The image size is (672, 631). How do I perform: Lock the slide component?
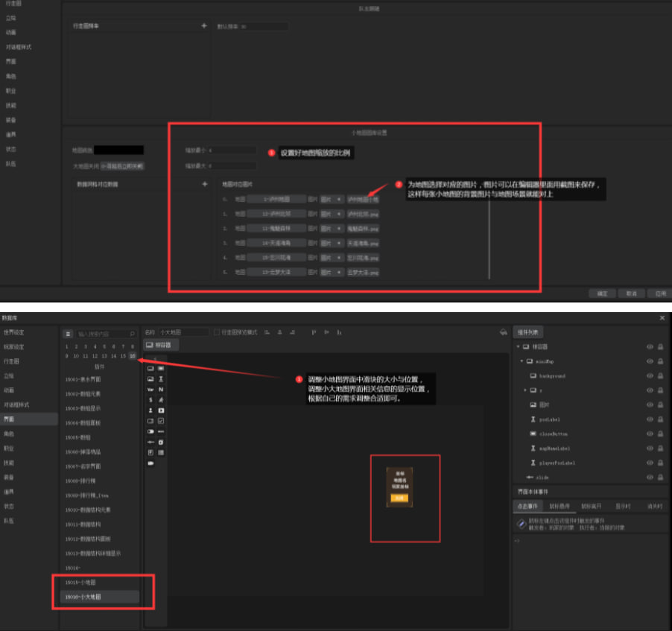pos(660,477)
